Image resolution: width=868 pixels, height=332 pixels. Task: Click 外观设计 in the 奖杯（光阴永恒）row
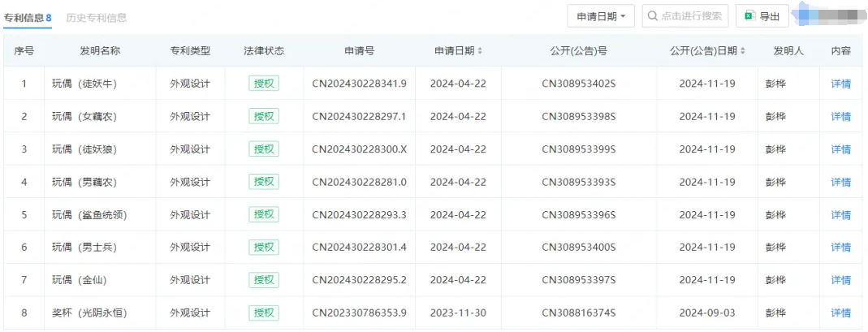(x=191, y=313)
